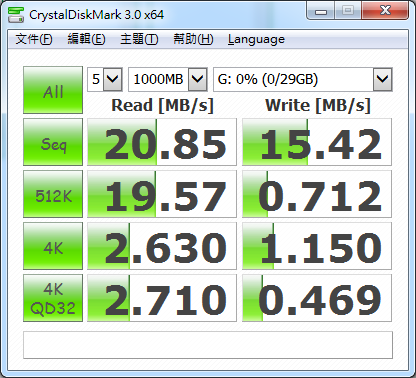
Task: Click the 4K read value 2.630
Action: (162, 246)
